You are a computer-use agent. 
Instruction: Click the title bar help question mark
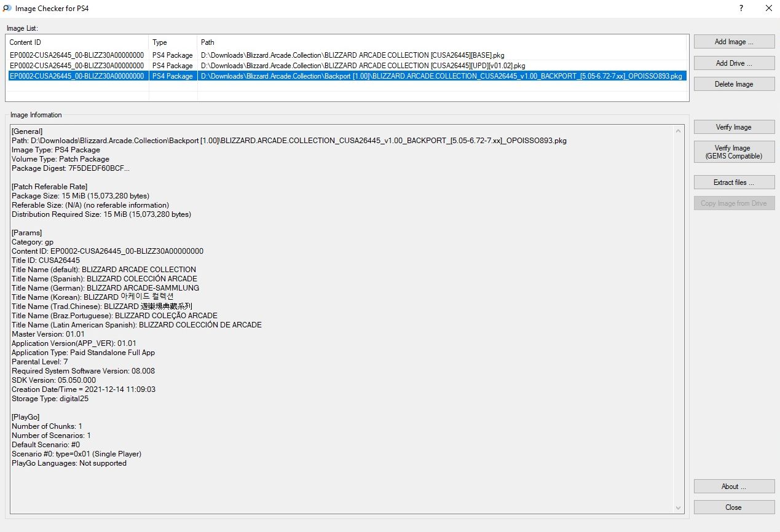(741, 9)
